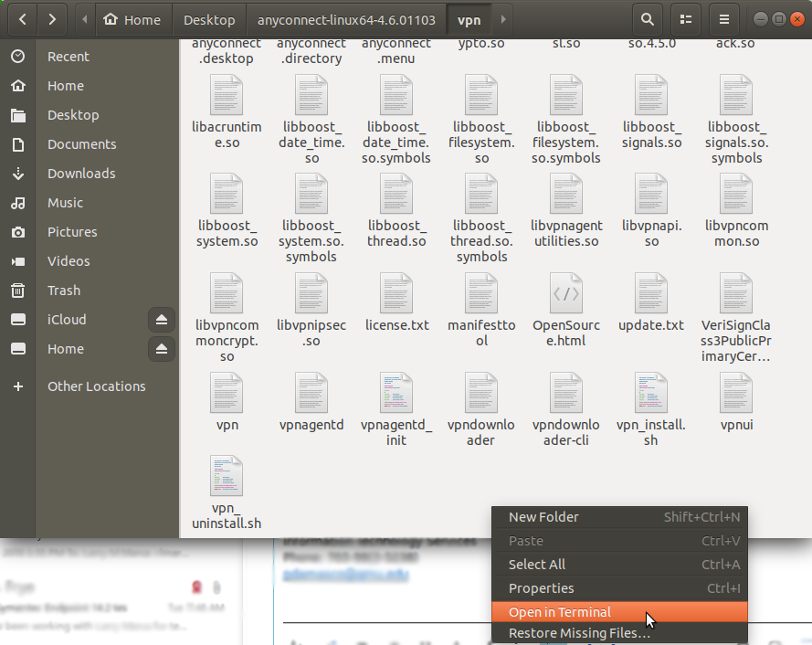Screen dimensions: 812x645
Task: Select libboost_signals.so.symbols file
Action: click(736, 119)
